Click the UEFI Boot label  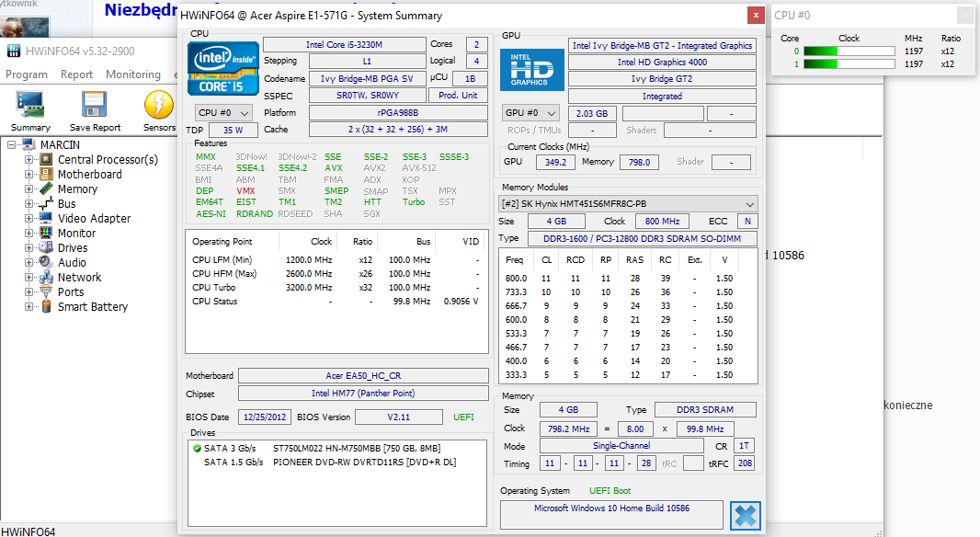pyautogui.click(x=610, y=491)
